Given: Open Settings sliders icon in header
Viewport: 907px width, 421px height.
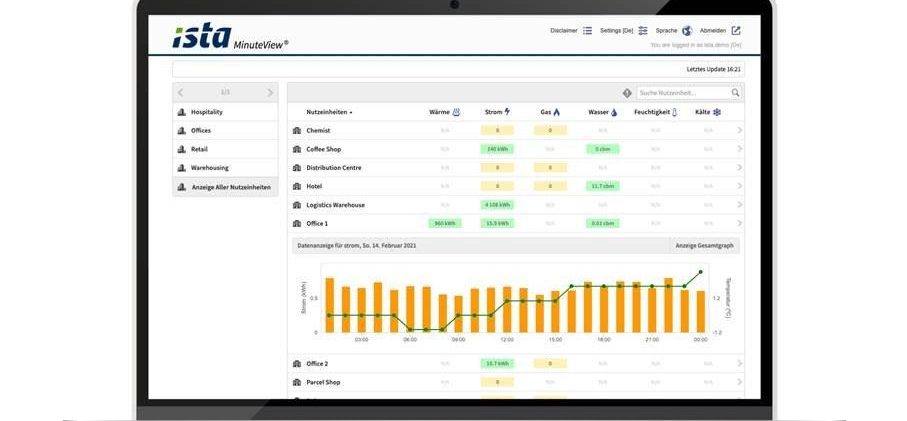Looking at the screenshot, I should click(643, 31).
